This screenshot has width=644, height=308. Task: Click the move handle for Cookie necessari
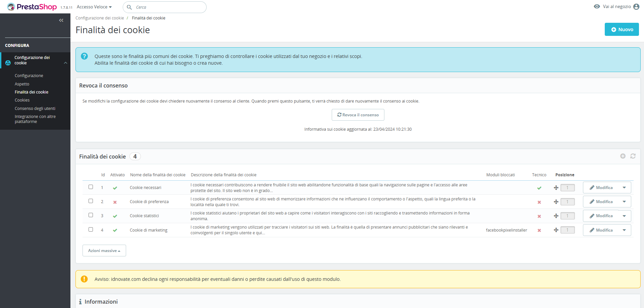point(556,188)
